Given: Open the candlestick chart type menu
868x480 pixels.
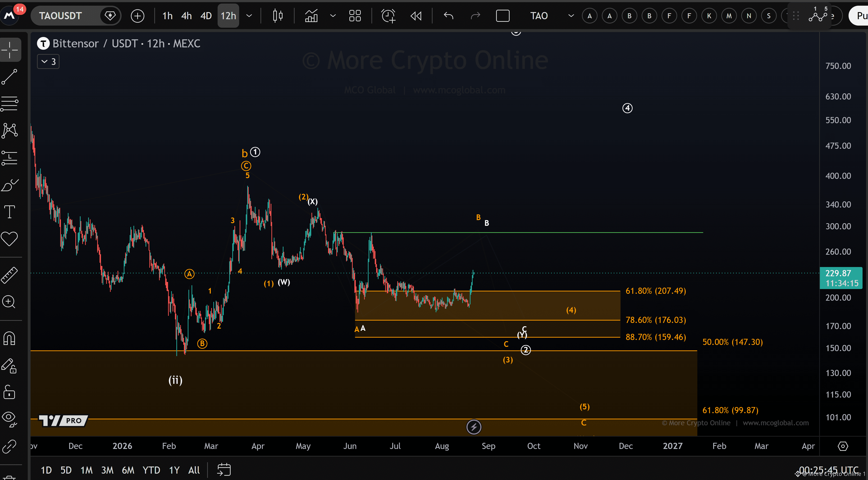Looking at the screenshot, I should click(x=278, y=16).
